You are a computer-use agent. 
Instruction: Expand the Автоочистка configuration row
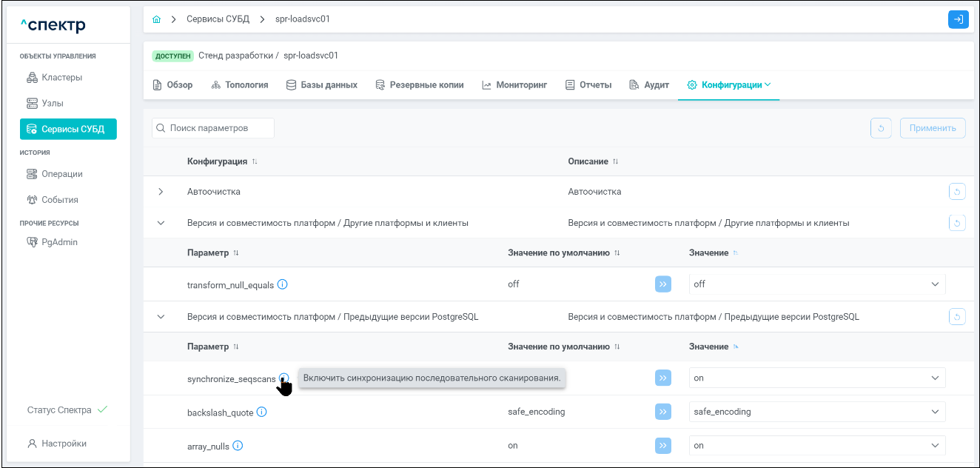(x=161, y=192)
